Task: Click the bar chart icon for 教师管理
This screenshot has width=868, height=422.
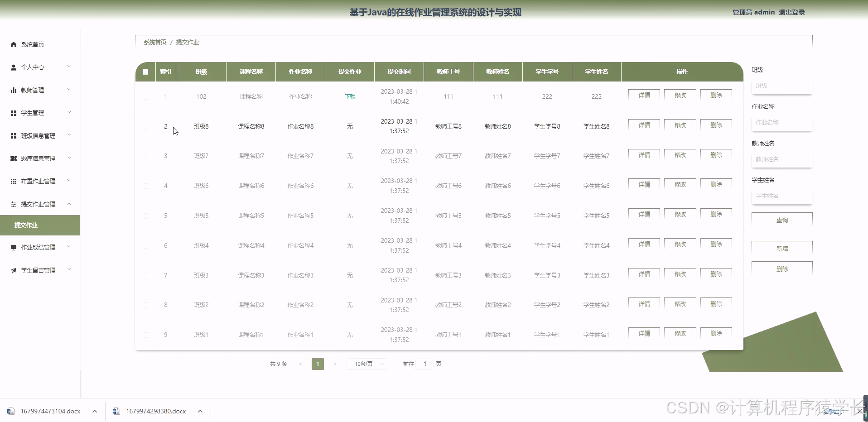Action: 14,90
